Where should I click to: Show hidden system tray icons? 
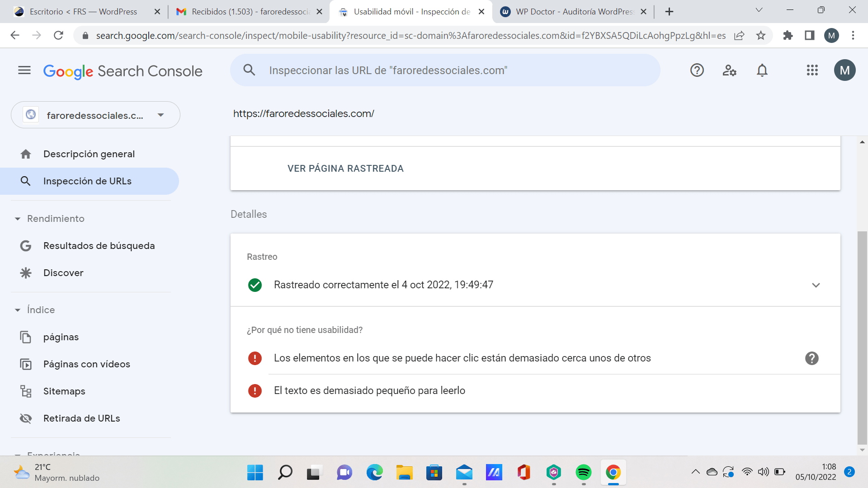[695, 472]
